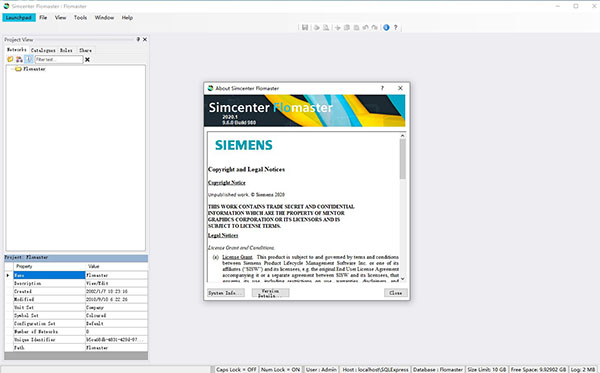Select the Number of Networks row

pos(77,332)
